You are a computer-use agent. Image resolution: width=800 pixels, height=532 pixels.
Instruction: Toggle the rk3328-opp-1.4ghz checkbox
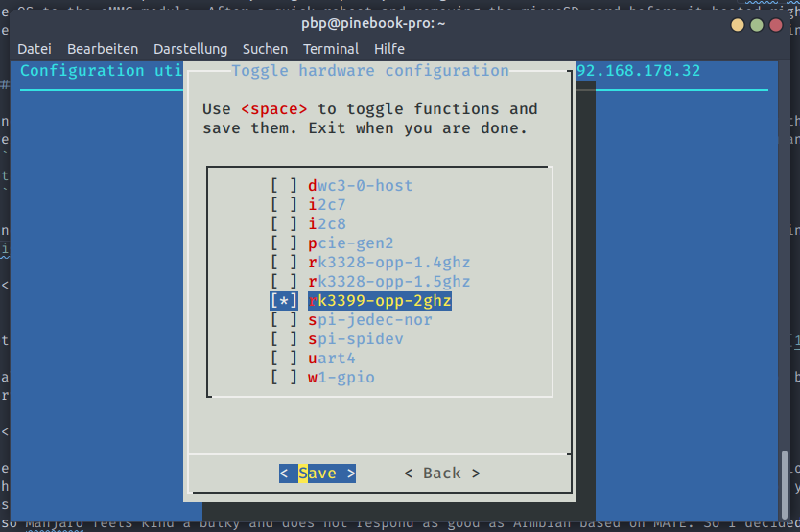tap(284, 263)
